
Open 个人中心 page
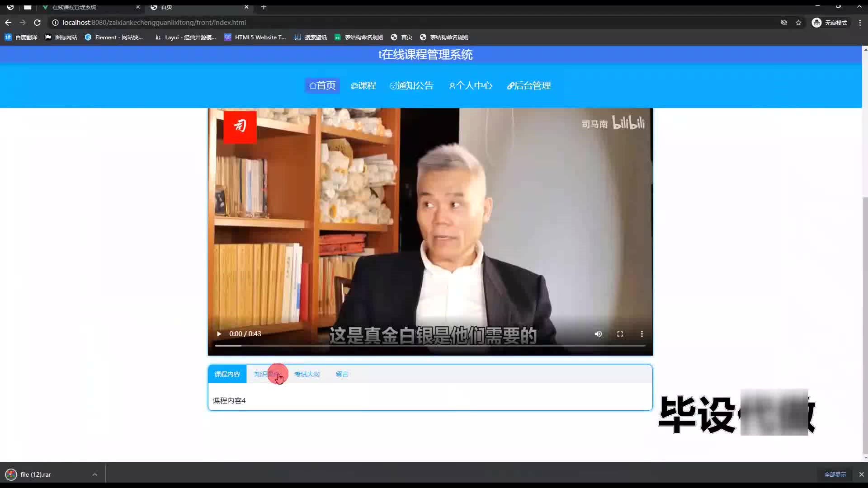coord(470,85)
